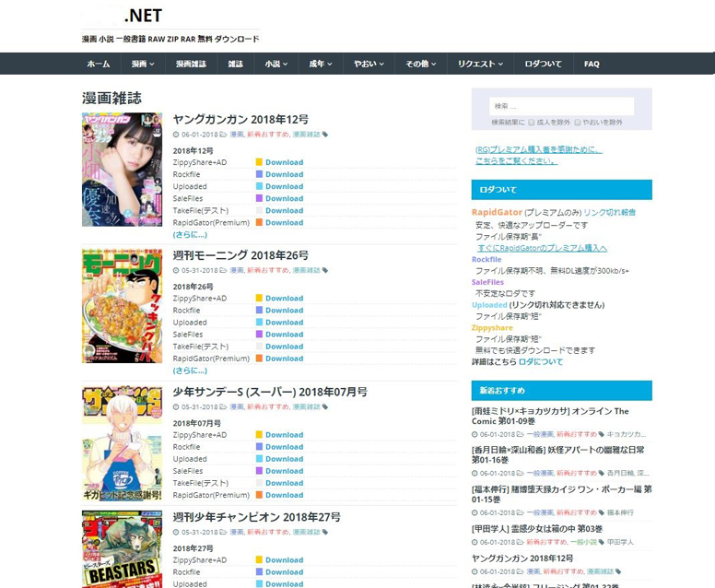Open 少年サンデーS (スーパー) 2018年07月号 title

click(x=270, y=392)
